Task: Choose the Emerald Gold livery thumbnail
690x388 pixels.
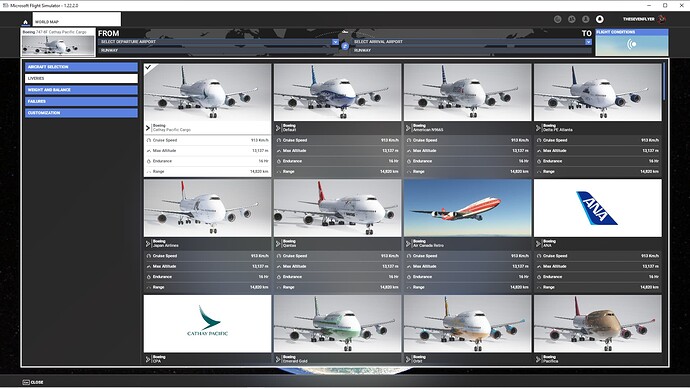Action: (x=338, y=323)
